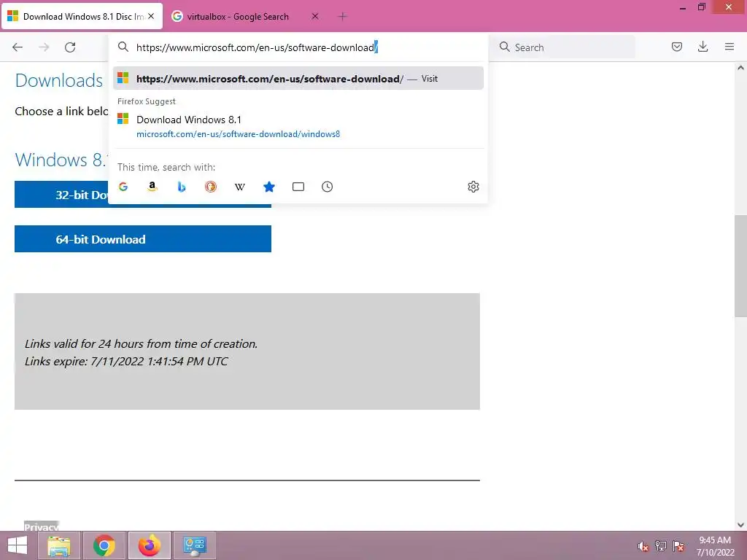
Task: Open a new tab with the plus button
Action: click(342, 17)
